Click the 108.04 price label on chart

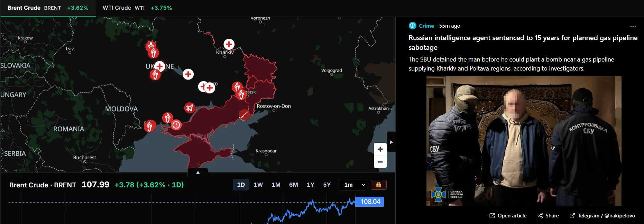(370, 202)
